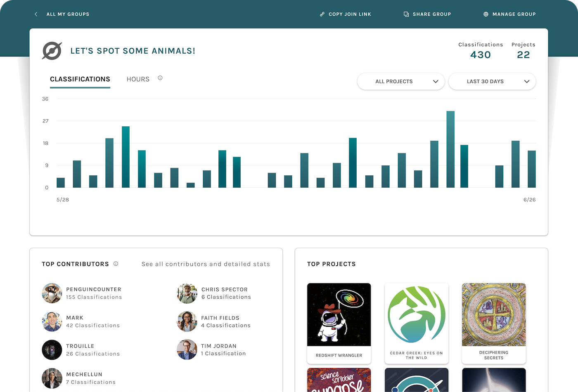The height and width of the screenshot is (392, 578).
Task: Click Faith Fields' profile picture
Action: 187,321
